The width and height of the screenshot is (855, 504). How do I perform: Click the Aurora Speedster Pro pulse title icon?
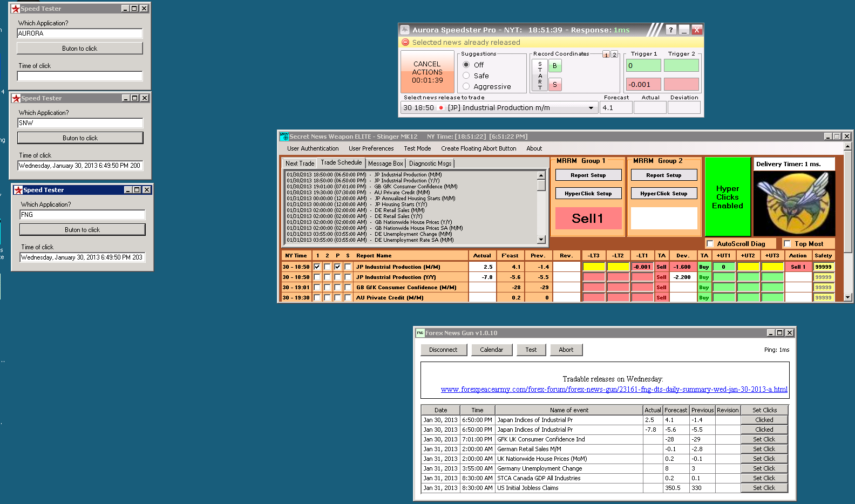click(405, 30)
